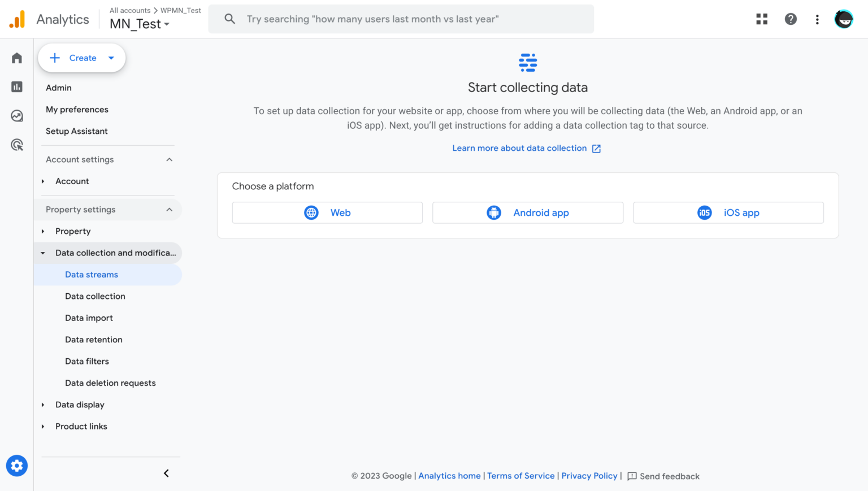868x491 pixels.
Task: Open the Admin settings gear icon
Action: coord(16,466)
